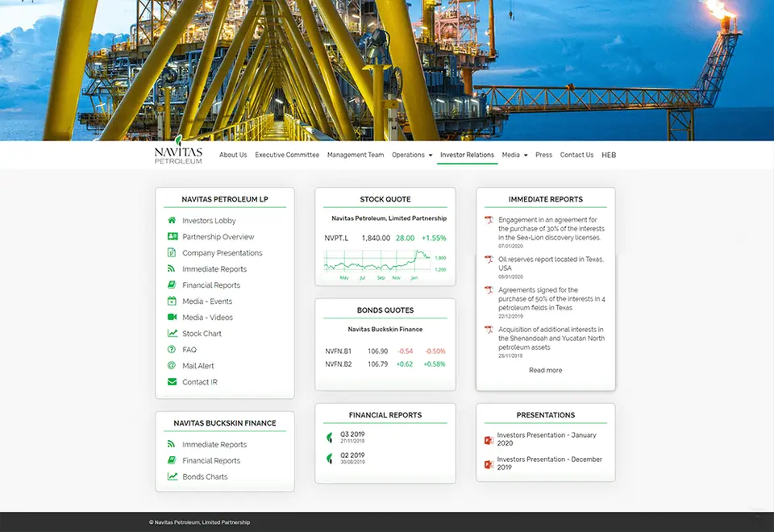Click Read more under Immediate Reports

click(x=546, y=370)
